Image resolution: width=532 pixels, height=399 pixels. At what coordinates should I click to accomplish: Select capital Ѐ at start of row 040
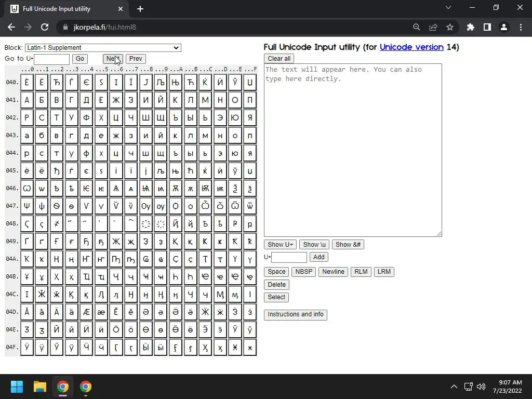pyautogui.click(x=27, y=83)
